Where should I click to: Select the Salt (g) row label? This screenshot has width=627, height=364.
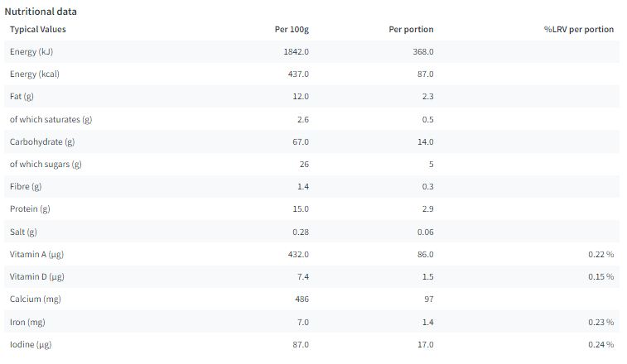(x=23, y=232)
